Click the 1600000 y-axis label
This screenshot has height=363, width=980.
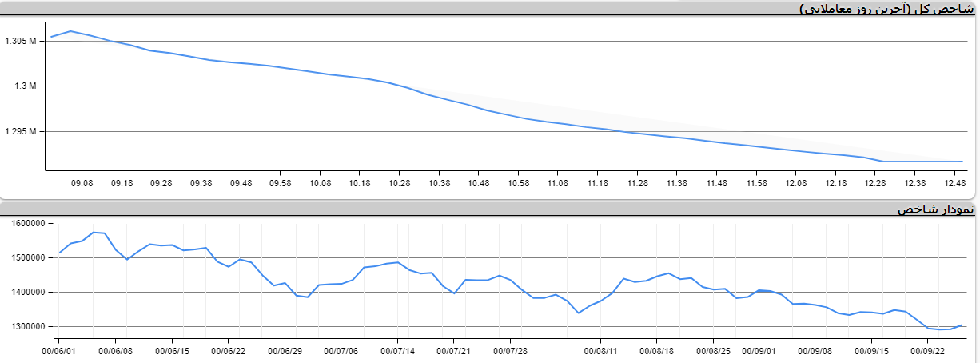(x=26, y=224)
